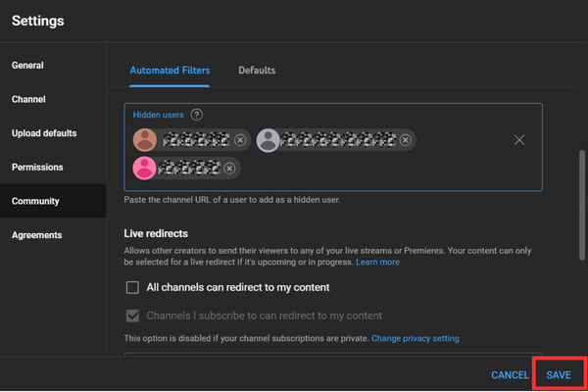Click CANCEL to discard changes
Viewport: 588px width, 392px height.
(510, 375)
